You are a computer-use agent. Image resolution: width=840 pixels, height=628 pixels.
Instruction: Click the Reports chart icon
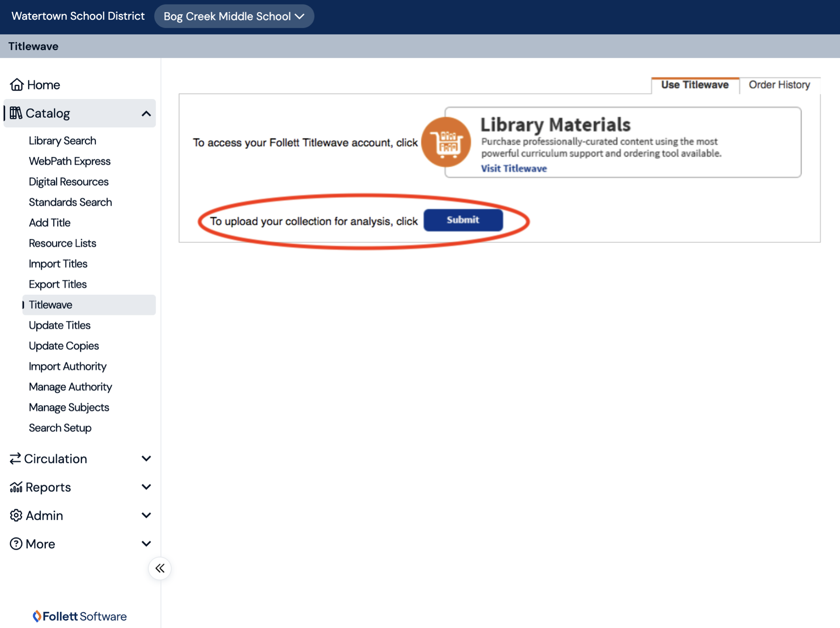pyautogui.click(x=16, y=487)
